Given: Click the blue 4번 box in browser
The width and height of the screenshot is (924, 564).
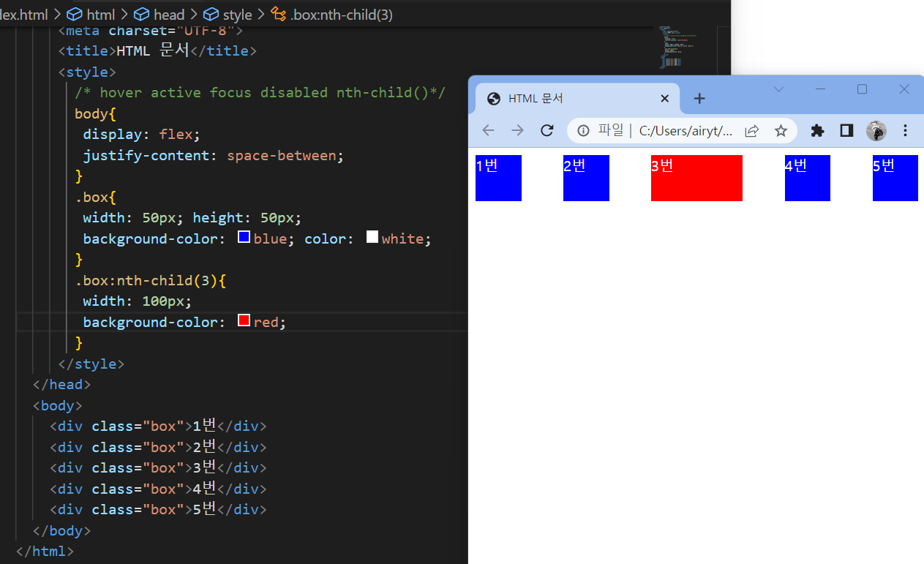Looking at the screenshot, I should click(808, 178).
